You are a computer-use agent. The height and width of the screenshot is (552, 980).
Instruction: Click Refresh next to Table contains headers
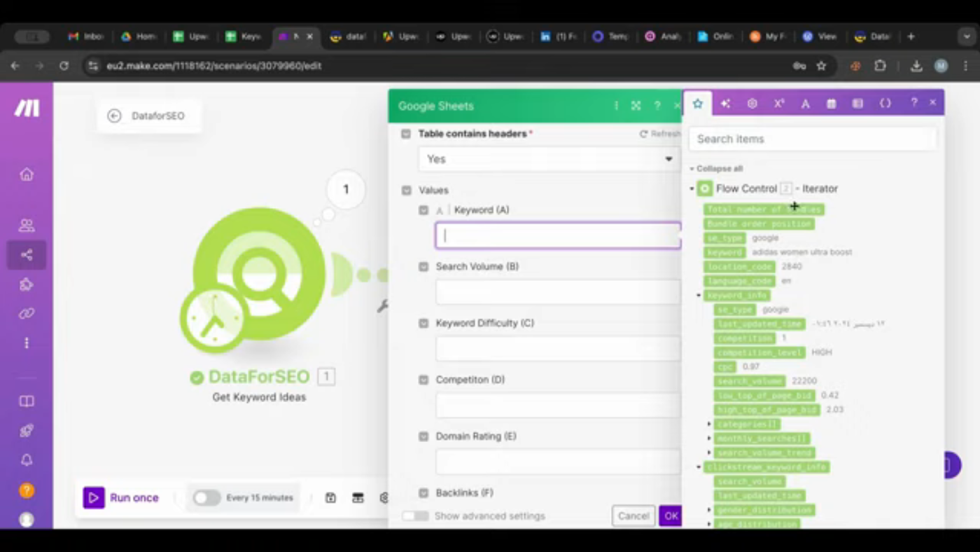[659, 134]
